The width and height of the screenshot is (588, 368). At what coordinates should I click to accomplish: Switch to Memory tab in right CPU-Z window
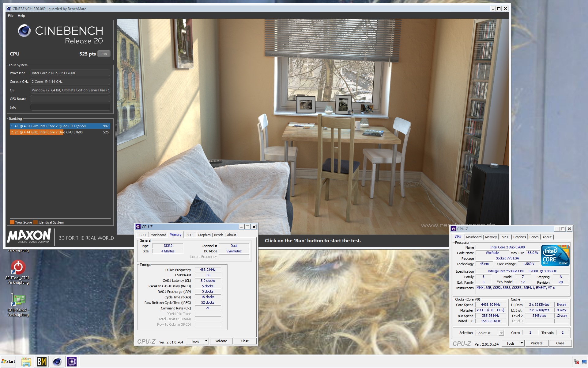[x=491, y=237]
